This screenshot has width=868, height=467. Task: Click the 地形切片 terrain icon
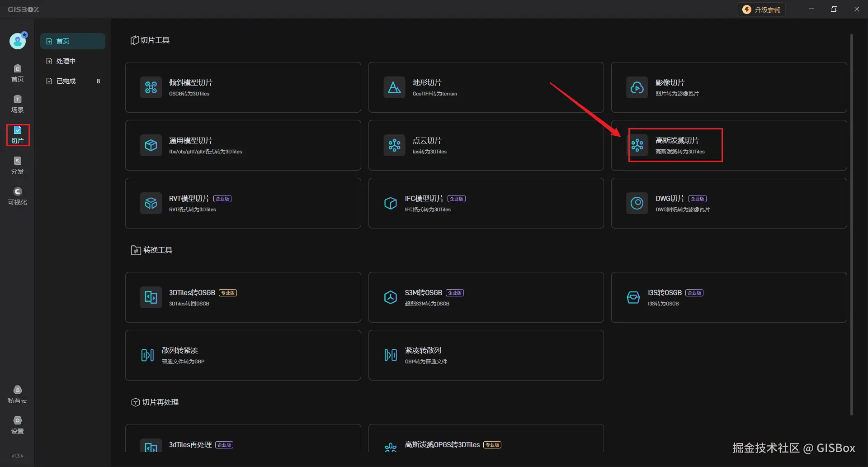click(x=394, y=87)
